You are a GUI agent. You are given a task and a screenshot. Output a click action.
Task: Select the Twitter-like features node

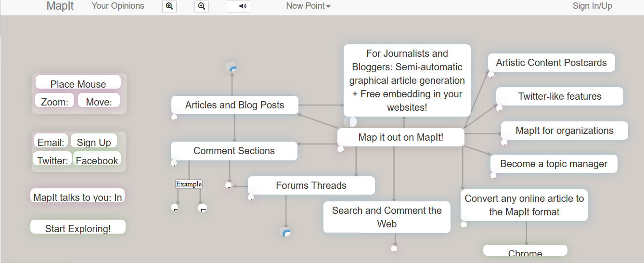click(560, 96)
